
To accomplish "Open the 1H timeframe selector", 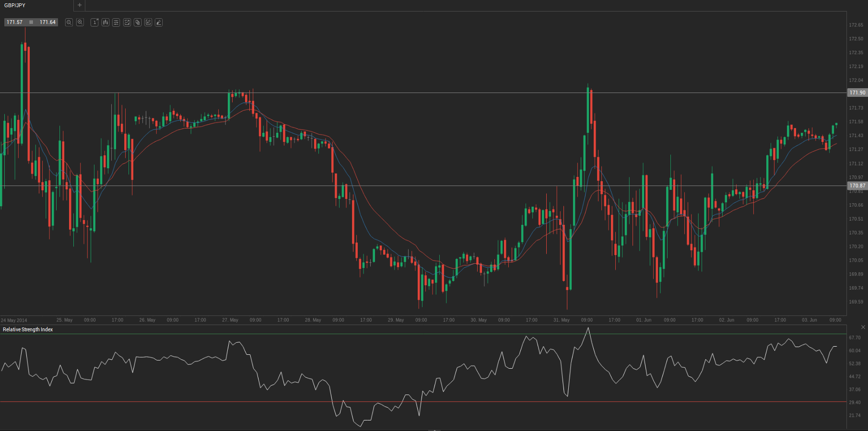I will point(94,23).
